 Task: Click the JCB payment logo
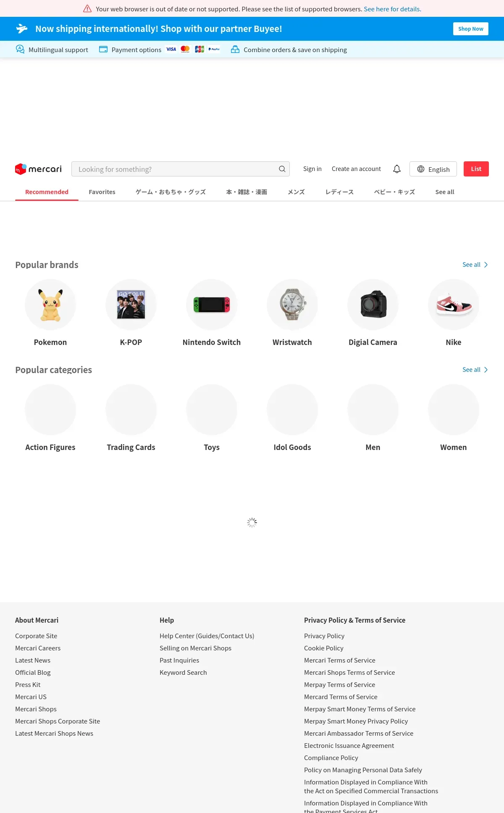[199, 49]
